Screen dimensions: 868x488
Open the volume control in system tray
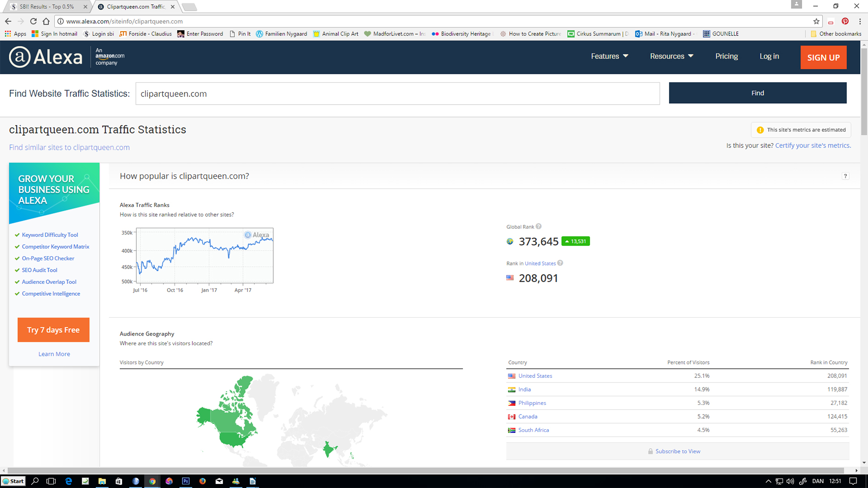click(x=790, y=481)
